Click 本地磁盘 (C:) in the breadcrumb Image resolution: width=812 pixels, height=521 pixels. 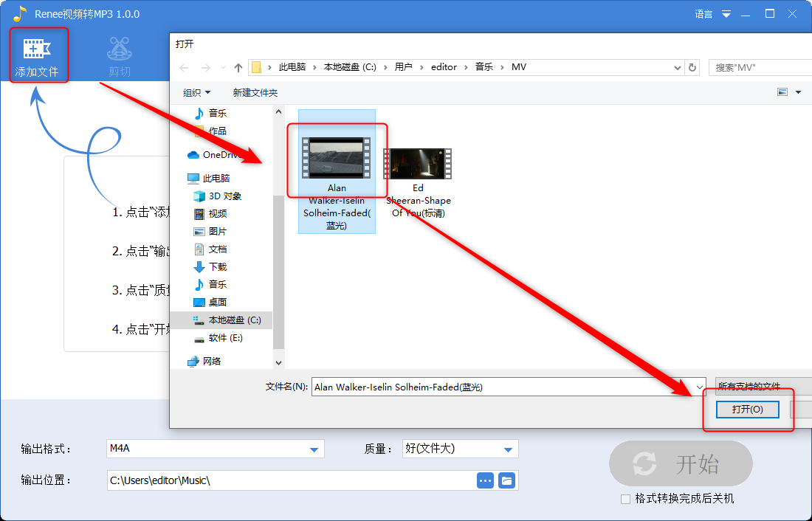(350, 67)
